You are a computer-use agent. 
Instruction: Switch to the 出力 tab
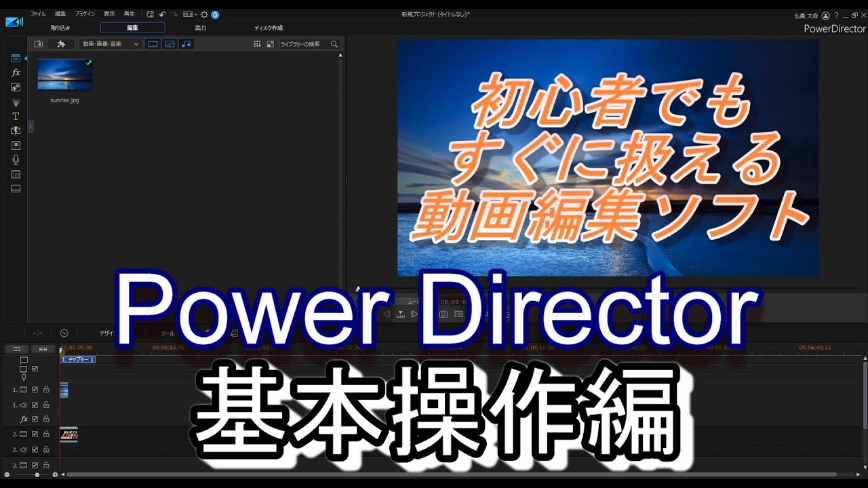[200, 28]
